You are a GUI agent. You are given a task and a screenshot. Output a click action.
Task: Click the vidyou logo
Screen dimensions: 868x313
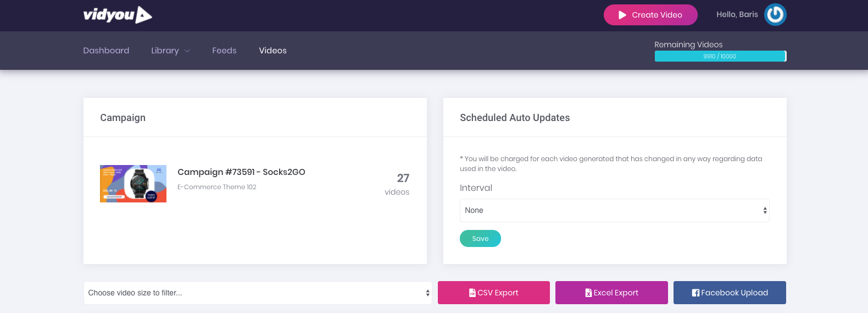(x=118, y=15)
